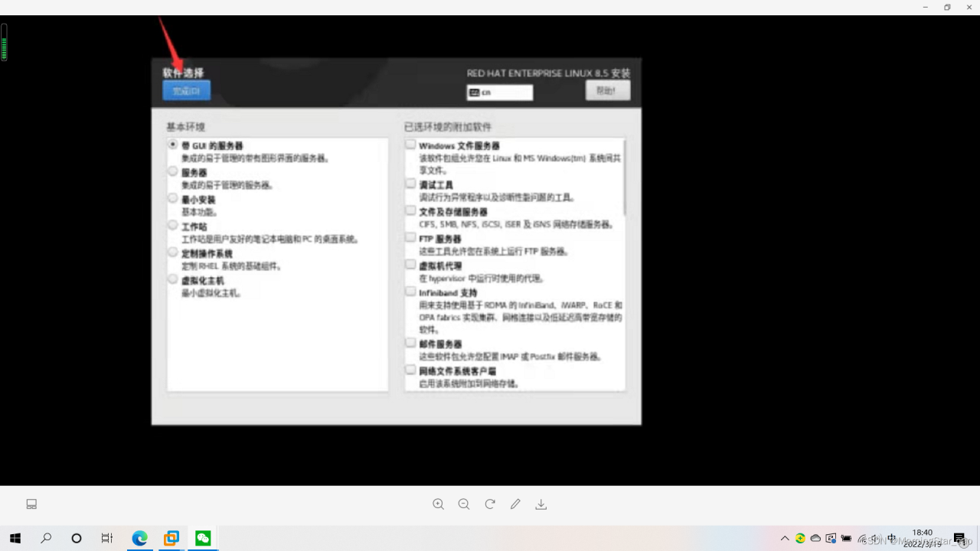Click the display tray icon with blue dot

pos(831,538)
